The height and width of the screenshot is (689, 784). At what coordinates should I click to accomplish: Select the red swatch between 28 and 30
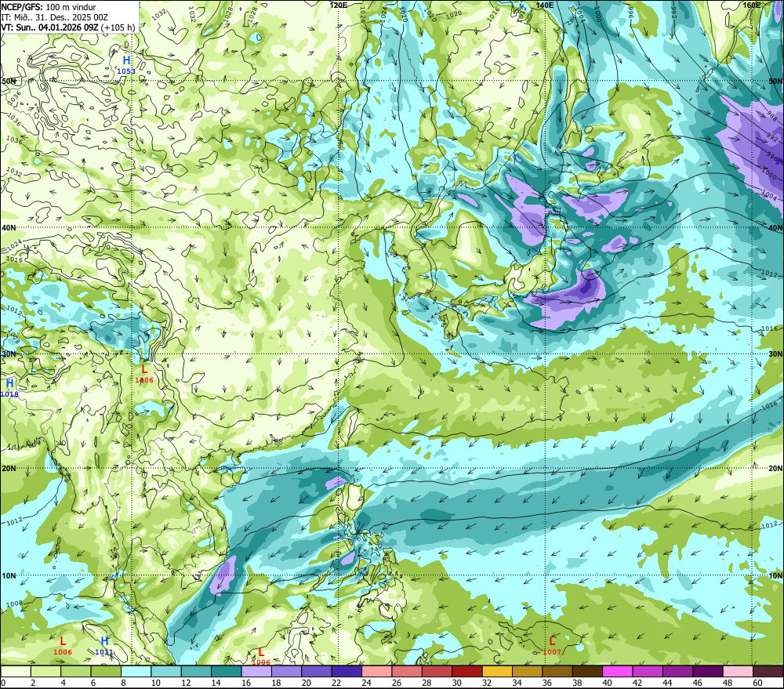click(437, 671)
